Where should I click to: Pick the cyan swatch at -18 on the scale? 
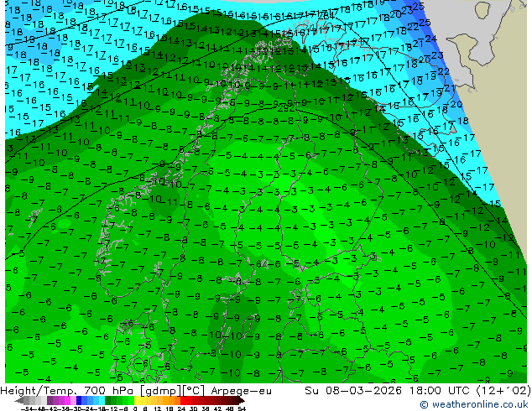point(102,401)
